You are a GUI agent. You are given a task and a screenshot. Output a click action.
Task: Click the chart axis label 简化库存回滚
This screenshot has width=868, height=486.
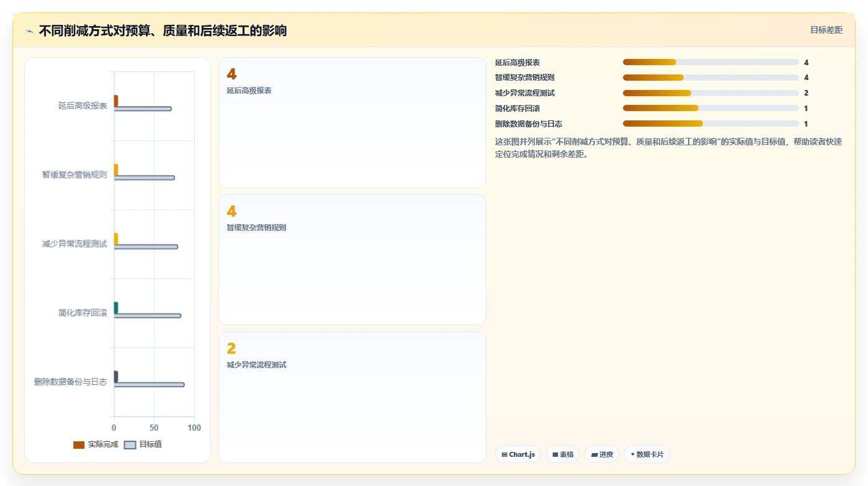83,313
